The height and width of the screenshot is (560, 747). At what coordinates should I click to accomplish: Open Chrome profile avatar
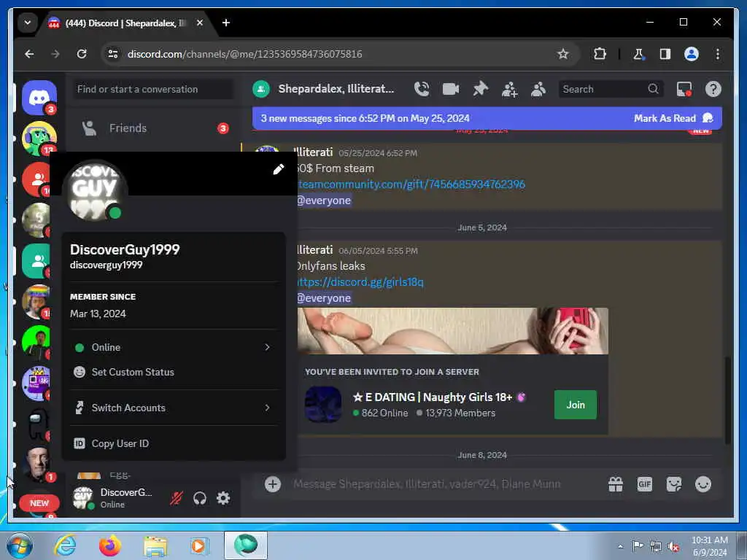(x=692, y=54)
